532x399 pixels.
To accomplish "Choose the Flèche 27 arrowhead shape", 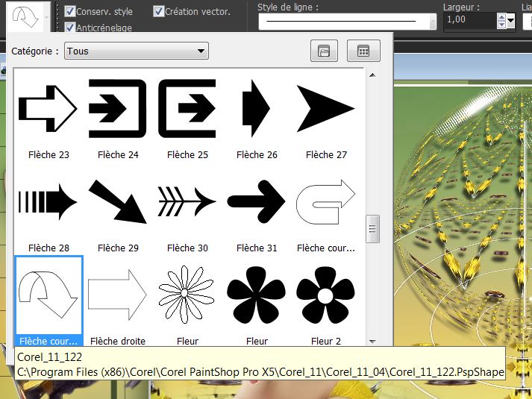I will pyautogui.click(x=326, y=108).
